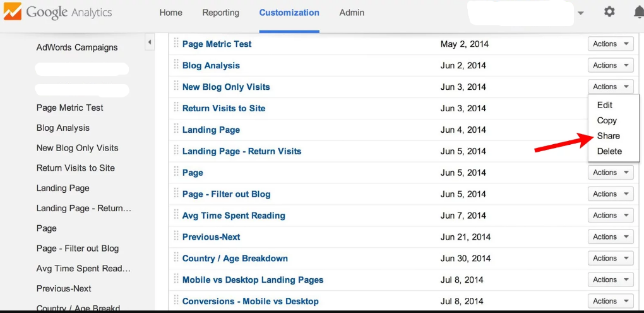The height and width of the screenshot is (313, 644).
Task: Open Actions dropdown for Mobile vs Desktop Landing Pages
Action: pyautogui.click(x=611, y=280)
